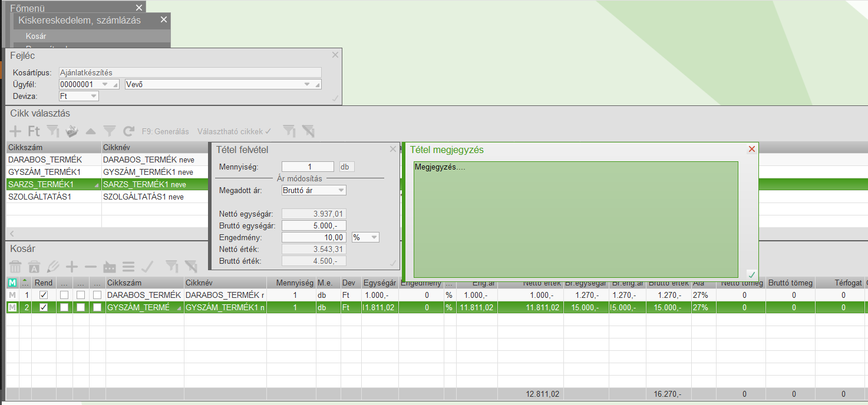Image resolution: width=868 pixels, height=405 pixels.
Task: Tick second checkbox column in GYSZÁM_TERMÉ row
Action: (64, 307)
